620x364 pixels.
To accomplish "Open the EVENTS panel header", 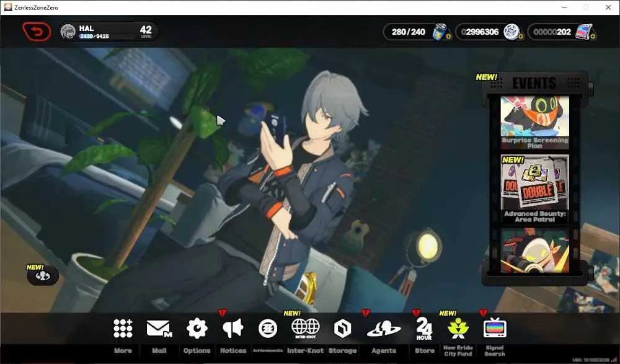I will click(x=534, y=83).
